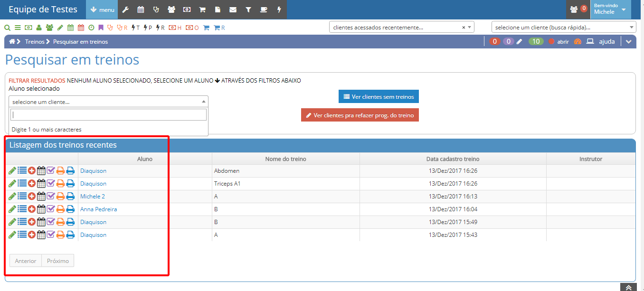This screenshot has height=291, width=644.
Task: Click 'Ver clientes sem treinos' button
Action: click(x=379, y=97)
